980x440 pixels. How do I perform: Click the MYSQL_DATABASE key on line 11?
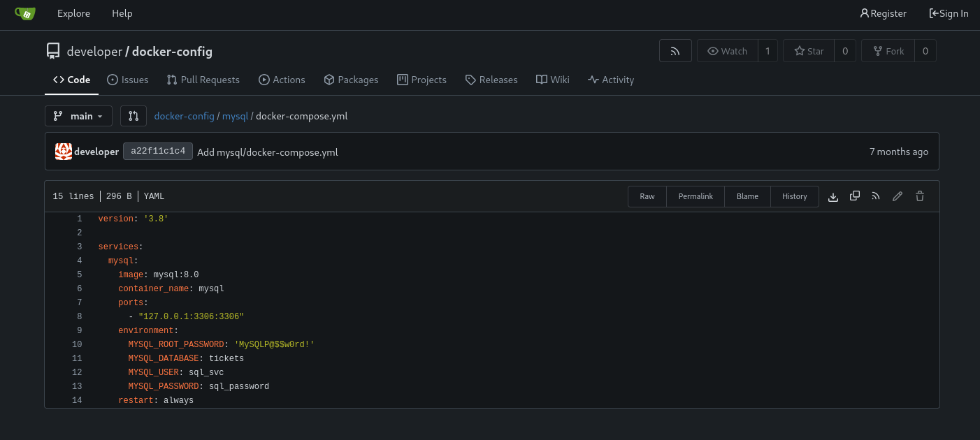tap(164, 358)
